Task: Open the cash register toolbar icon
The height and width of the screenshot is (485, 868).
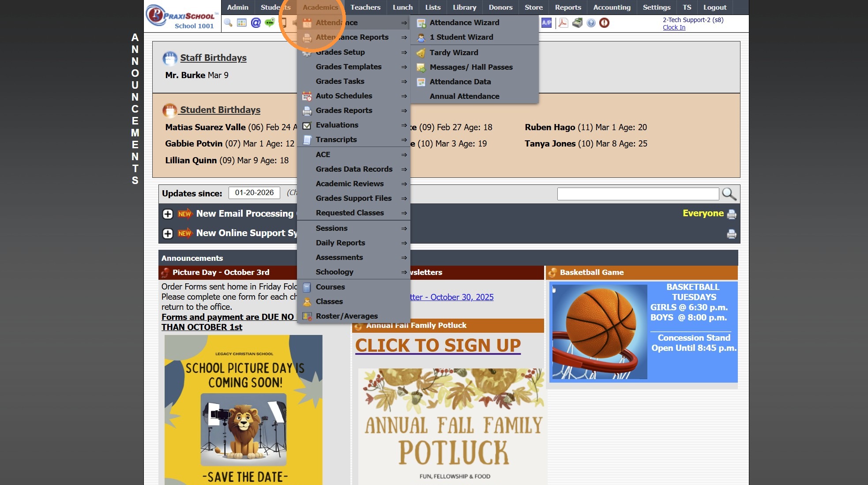Action: coord(577,23)
